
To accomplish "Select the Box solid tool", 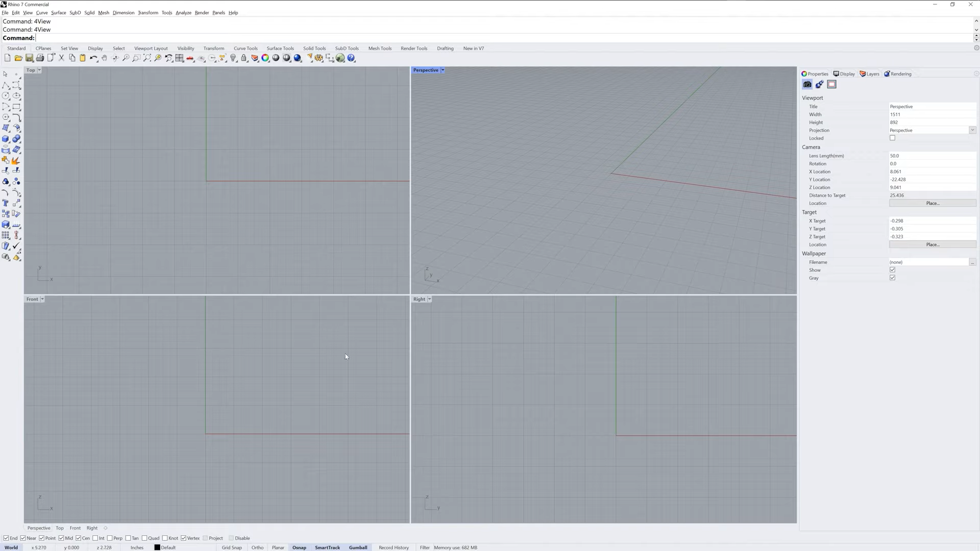I will point(6,139).
